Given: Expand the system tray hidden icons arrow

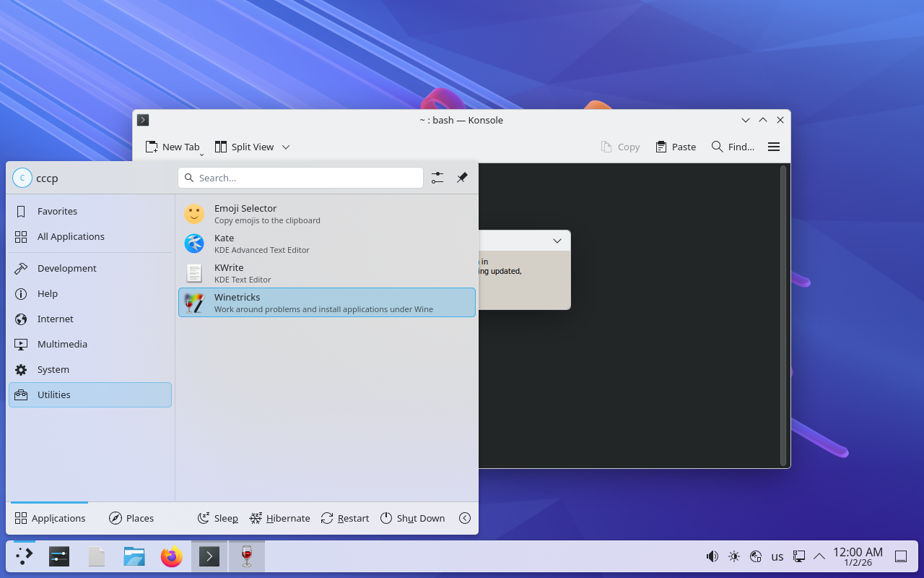Looking at the screenshot, I should 819,556.
